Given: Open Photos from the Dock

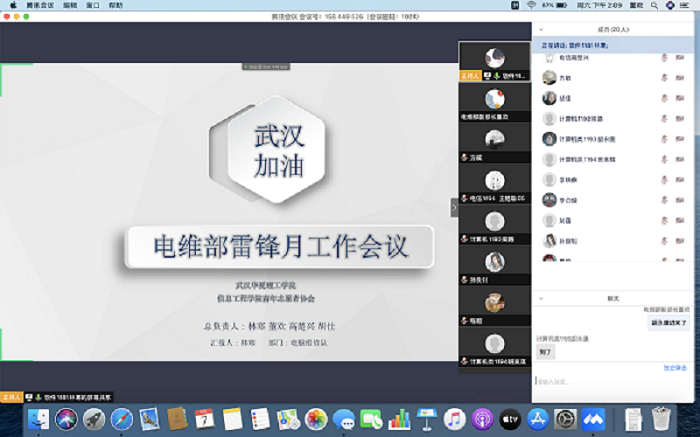Looking at the screenshot, I should 316,419.
